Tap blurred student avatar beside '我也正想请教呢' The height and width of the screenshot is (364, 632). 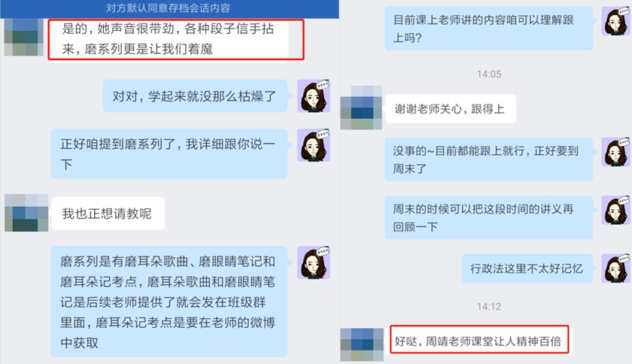tap(26, 213)
